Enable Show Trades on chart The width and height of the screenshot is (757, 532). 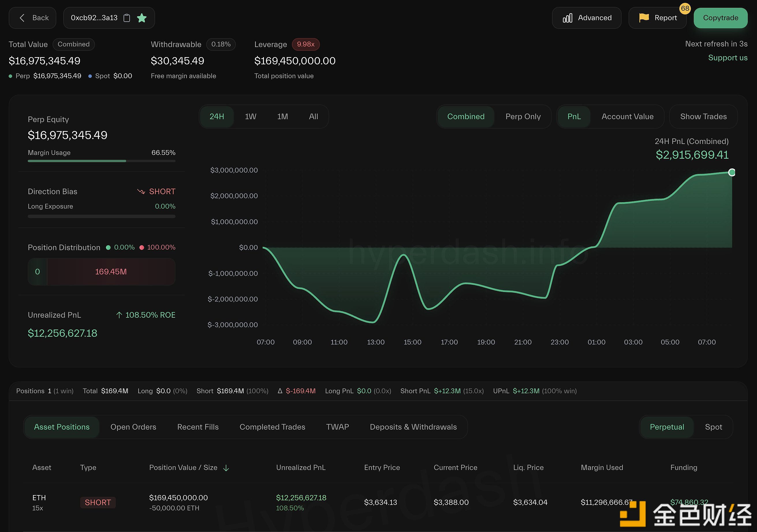(x=703, y=117)
